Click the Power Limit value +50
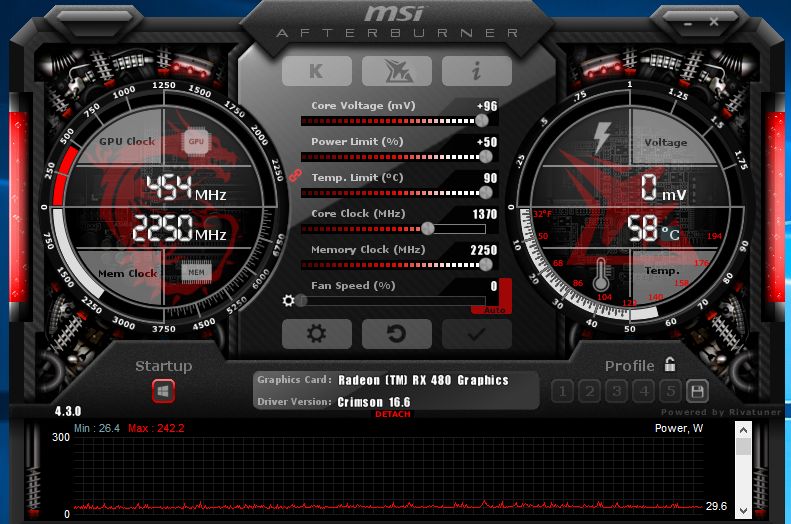This screenshot has height=524, width=791. pos(487,142)
